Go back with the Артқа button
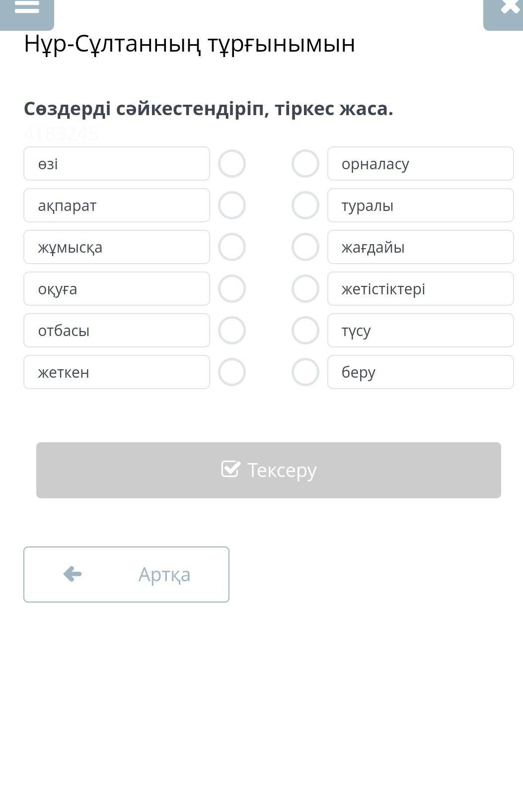 tap(126, 574)
